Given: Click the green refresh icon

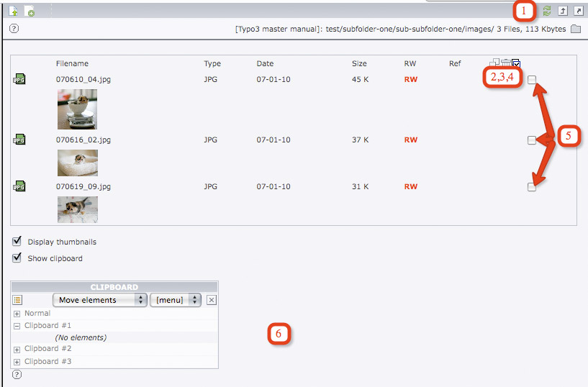Looking at the screenshot, I should click(x=547, y=11).
